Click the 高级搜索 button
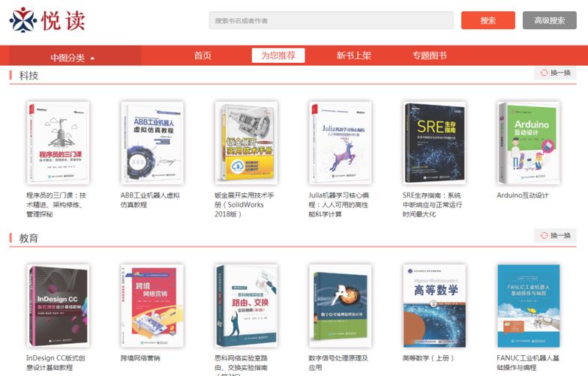The height and width of the screenshot is (376, 588). [x=549, y=20]
